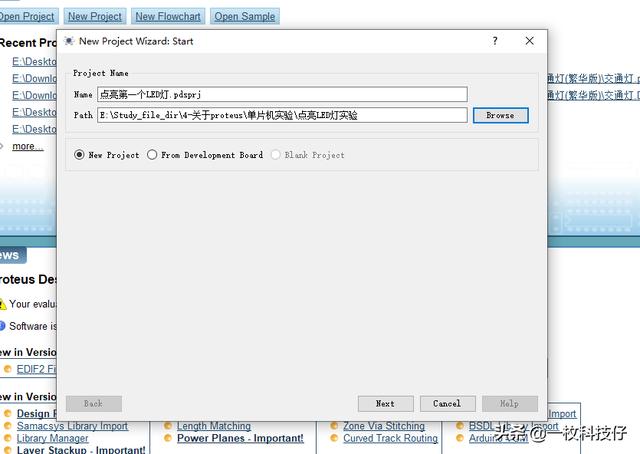Screen dimensions: 640x454
Task: Open Samacsys Library Import link
Action: [72, 426]
